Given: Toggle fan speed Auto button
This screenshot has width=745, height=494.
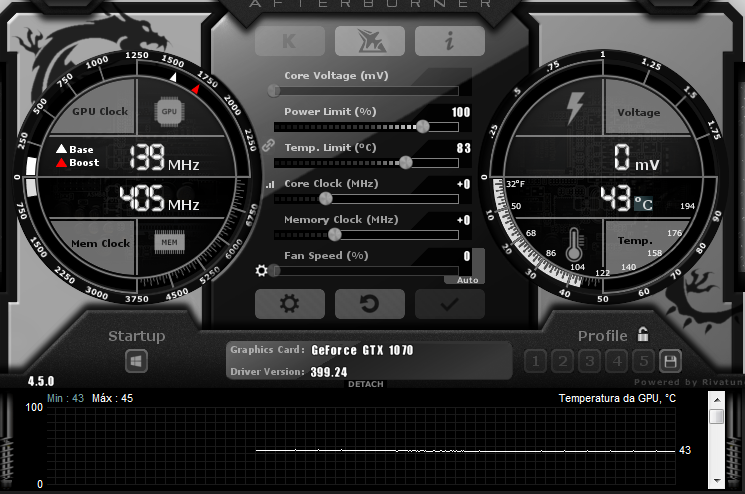Looking at the screenshot, I should pos(468,280).
